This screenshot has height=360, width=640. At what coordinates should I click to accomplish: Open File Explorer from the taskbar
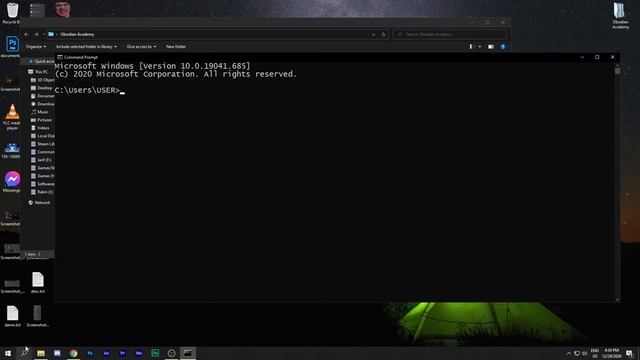[x=41, y=353]
